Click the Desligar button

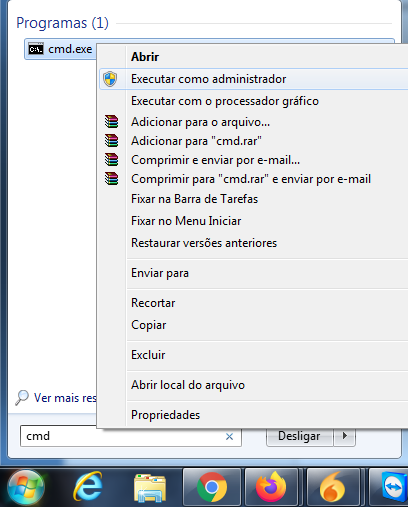pos(299,436)
